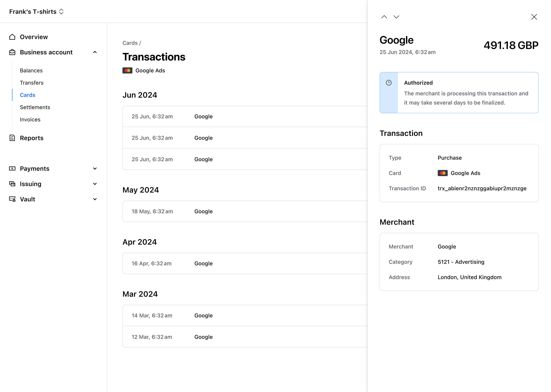Open the Payments menu label
Screen dimensions: 551x392
pyautogui.click(x=34, y=168)
